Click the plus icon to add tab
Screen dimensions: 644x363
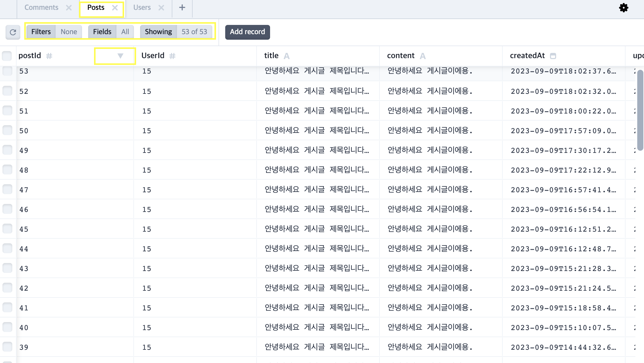(x=182, y=8)
